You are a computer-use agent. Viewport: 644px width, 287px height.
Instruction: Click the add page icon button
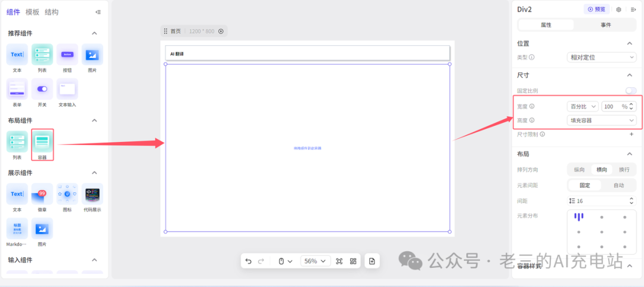[372, 261]
